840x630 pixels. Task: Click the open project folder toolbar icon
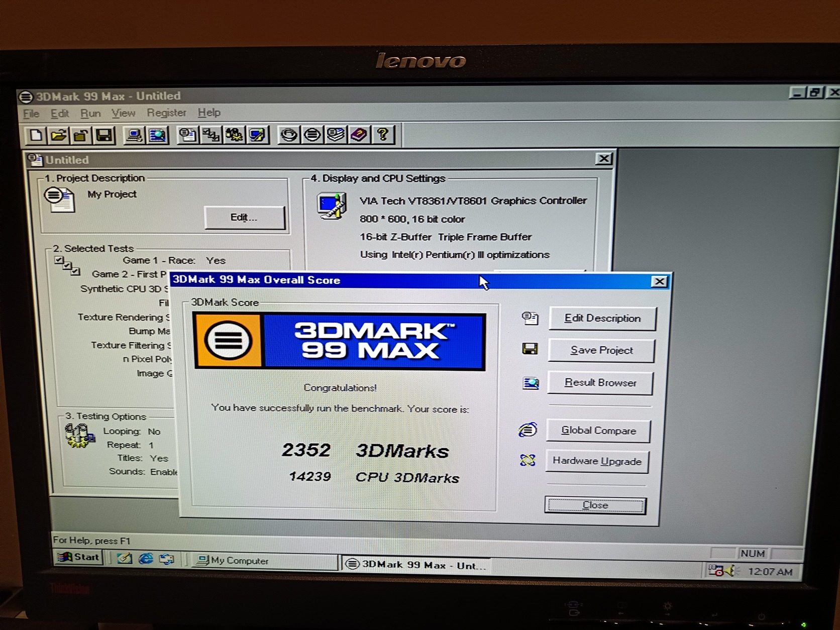(59, 135)
